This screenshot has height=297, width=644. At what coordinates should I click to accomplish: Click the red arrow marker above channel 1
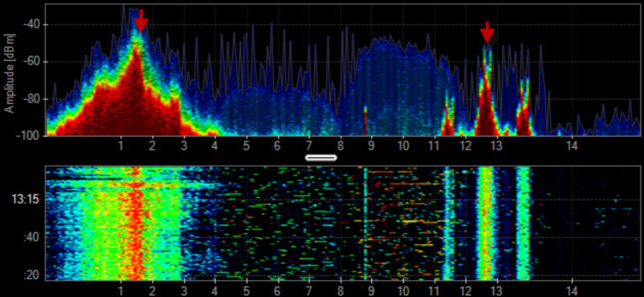pos(141,21)
